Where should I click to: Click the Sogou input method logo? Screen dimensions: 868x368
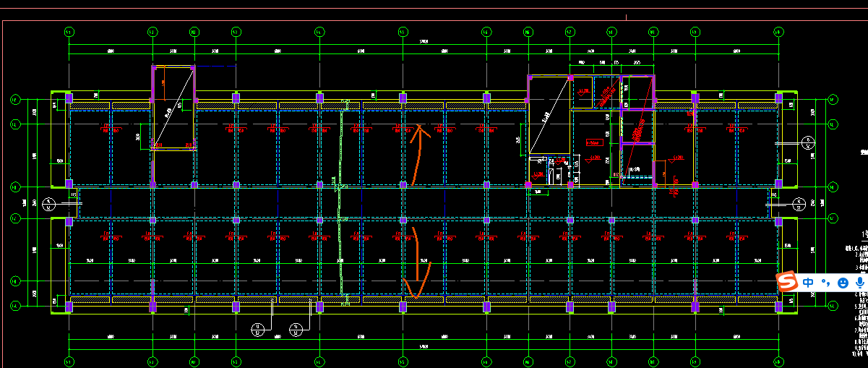click(x=788, y=283)
